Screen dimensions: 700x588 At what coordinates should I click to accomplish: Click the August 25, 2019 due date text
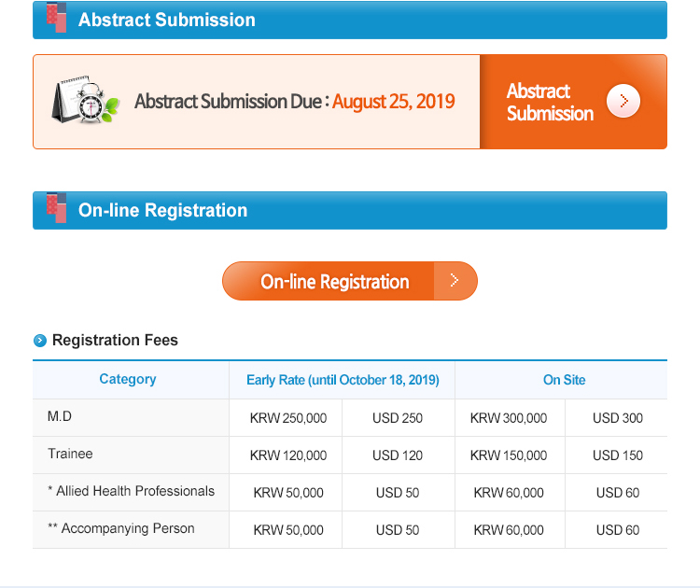click(x=393, y=102)
